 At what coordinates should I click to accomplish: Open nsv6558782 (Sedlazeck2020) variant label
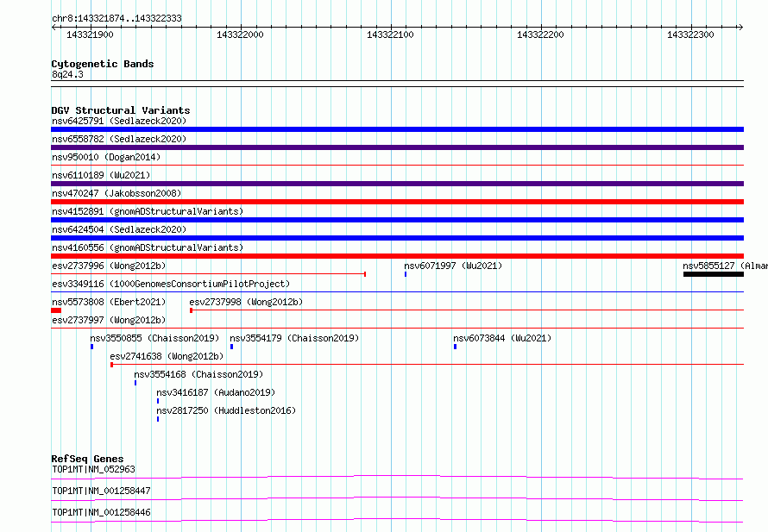[119, 139]
